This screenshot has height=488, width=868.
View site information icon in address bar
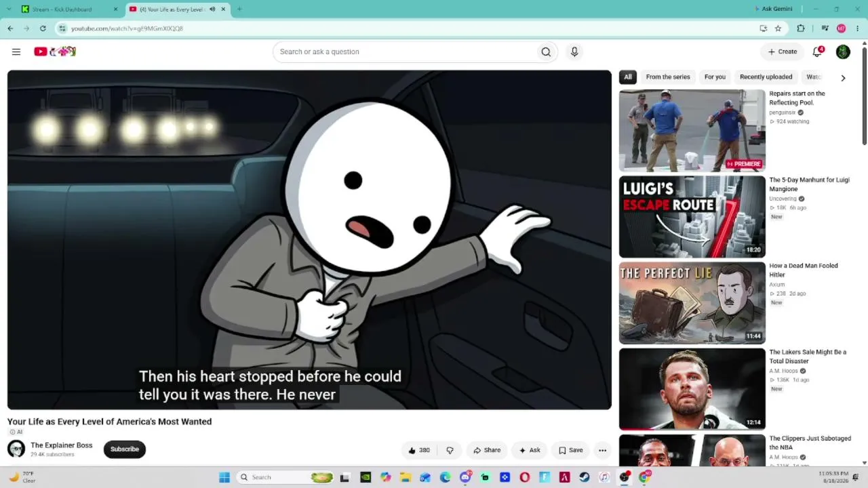pos(62,28)
